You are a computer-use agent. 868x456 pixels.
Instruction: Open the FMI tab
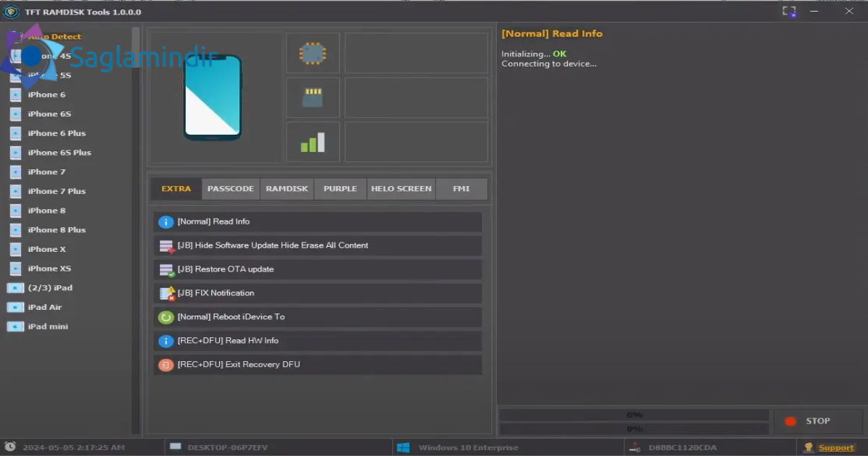click(x=461, y=189)
